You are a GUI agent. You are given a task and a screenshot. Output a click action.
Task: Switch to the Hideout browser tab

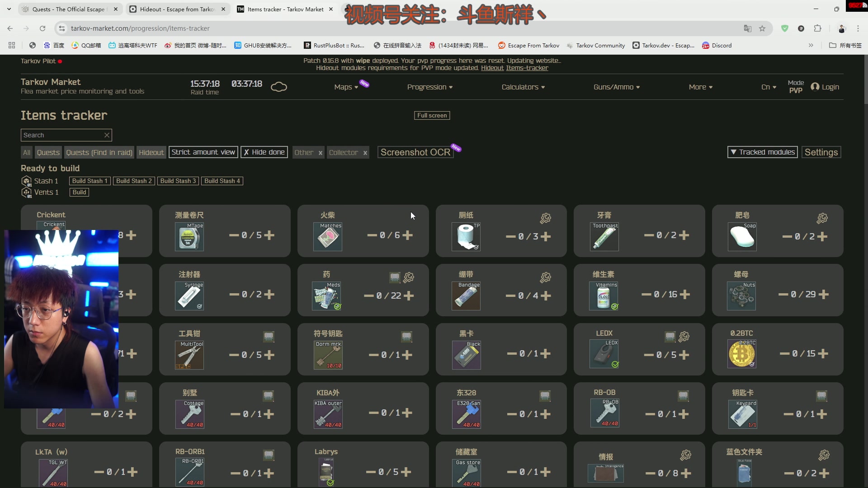coord(177,9)
